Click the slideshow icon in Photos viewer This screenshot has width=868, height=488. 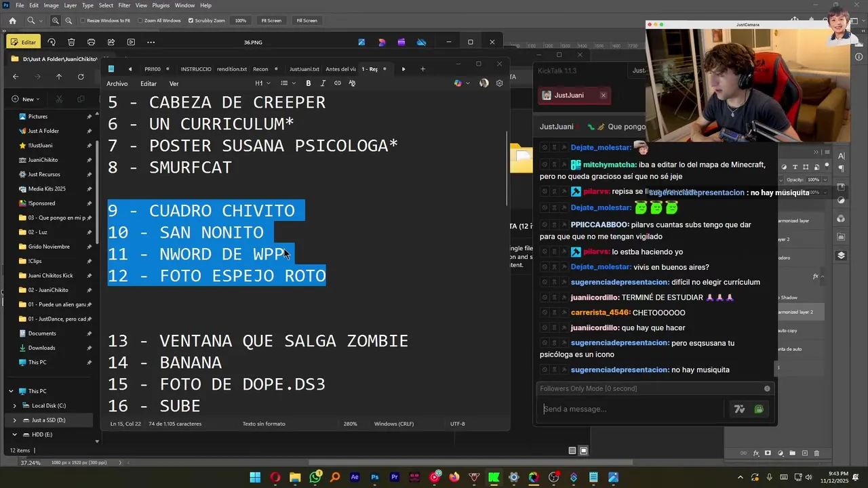[131, 42]
